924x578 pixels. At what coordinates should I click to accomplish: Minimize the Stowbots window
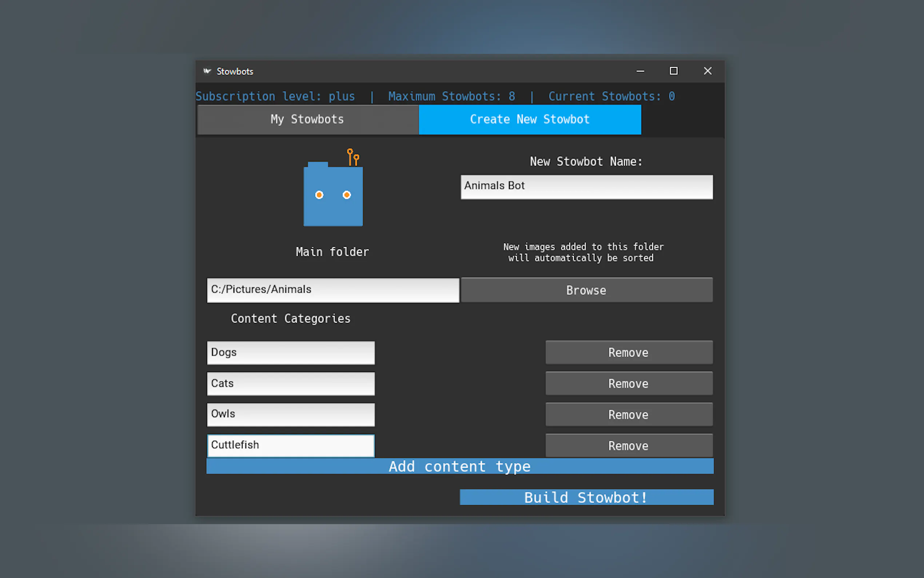pyautogui.click(x=640, y=71)
